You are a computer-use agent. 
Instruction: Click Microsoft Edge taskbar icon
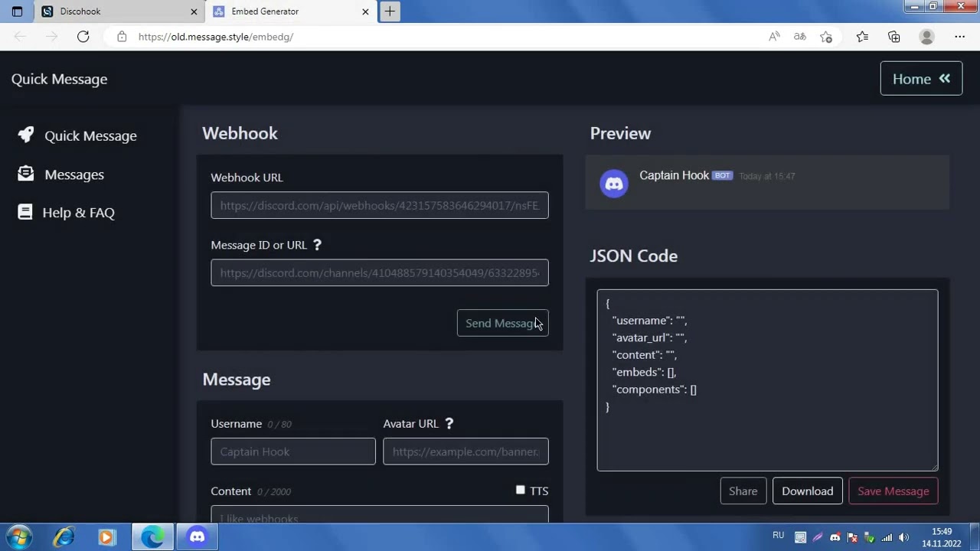click(152, 537)
